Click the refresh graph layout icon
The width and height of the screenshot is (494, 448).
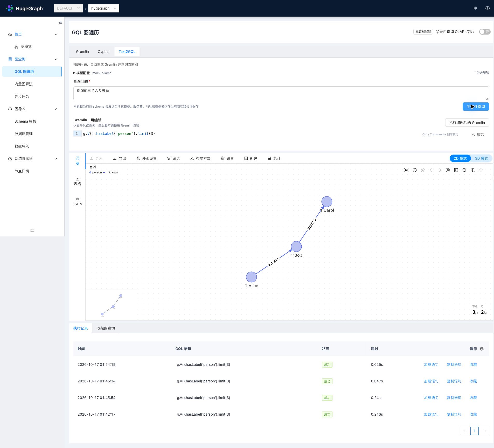click(415, 170)
